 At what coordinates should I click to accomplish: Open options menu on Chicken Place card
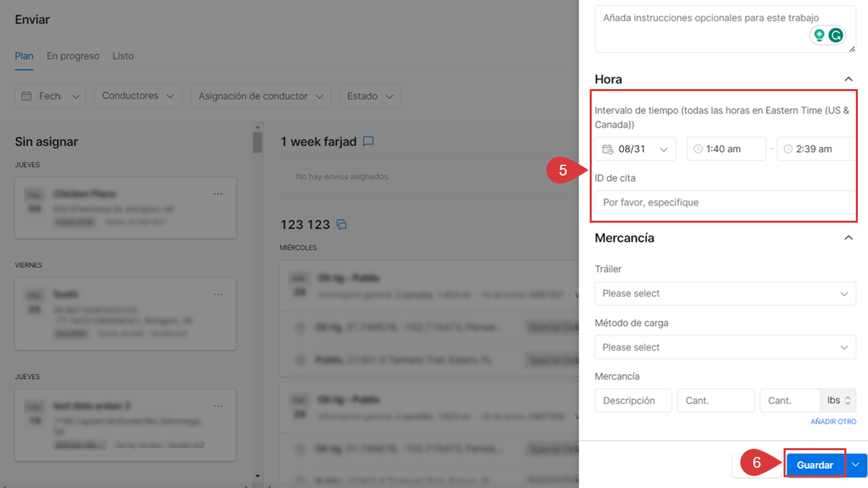tap(218, 194)
